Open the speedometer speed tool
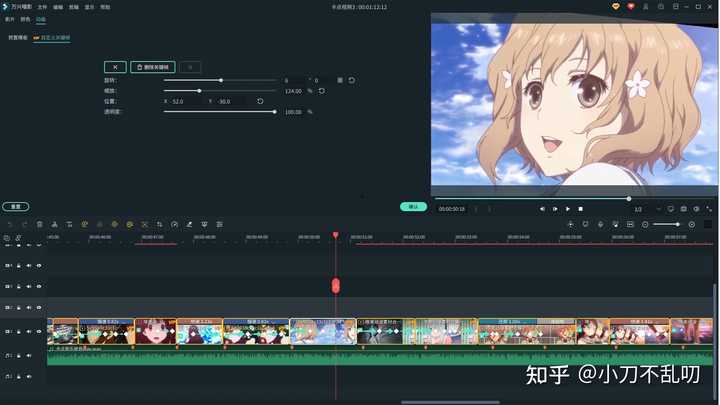Viewport: 720px width, 405px height. (x=174, y=225)
